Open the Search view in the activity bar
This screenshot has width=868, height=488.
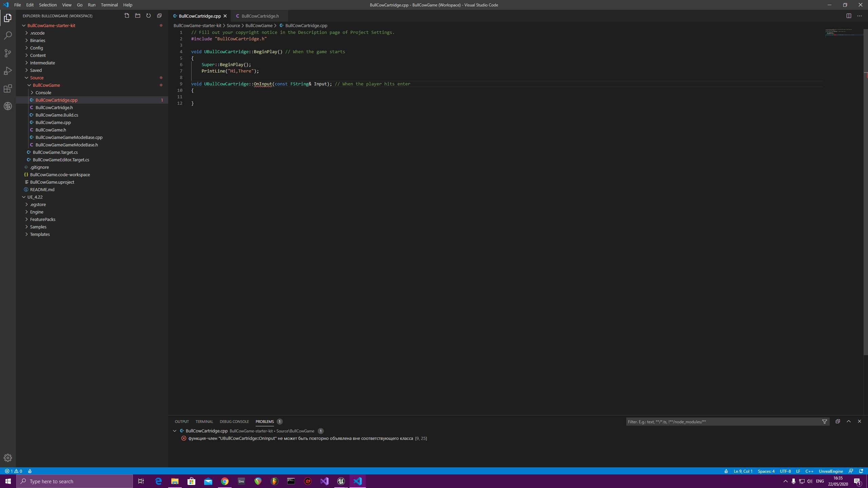coord(7,35)
